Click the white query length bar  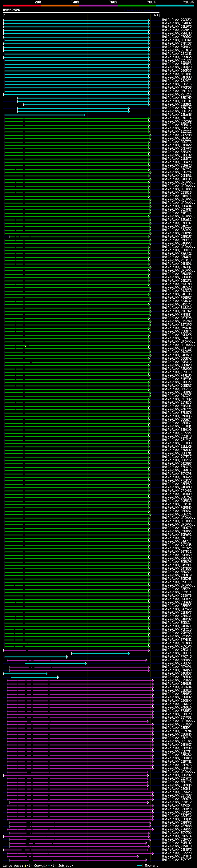coord(81,12)
